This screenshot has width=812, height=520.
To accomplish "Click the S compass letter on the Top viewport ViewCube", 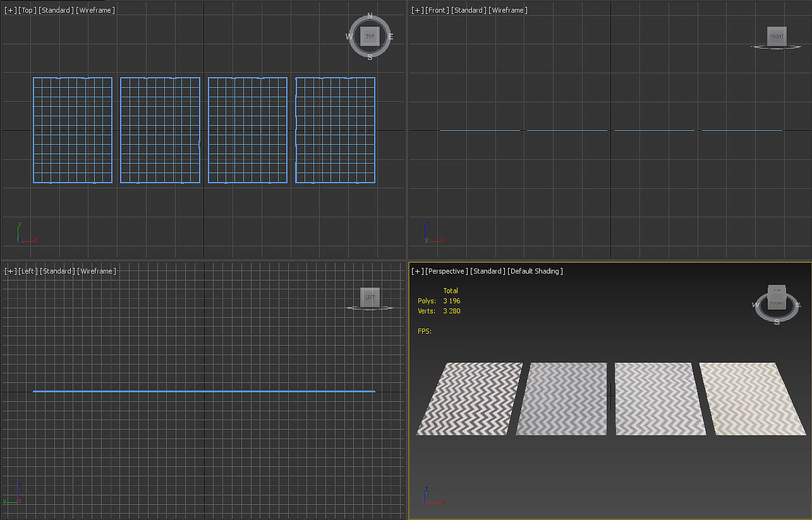I will (370, 57).
